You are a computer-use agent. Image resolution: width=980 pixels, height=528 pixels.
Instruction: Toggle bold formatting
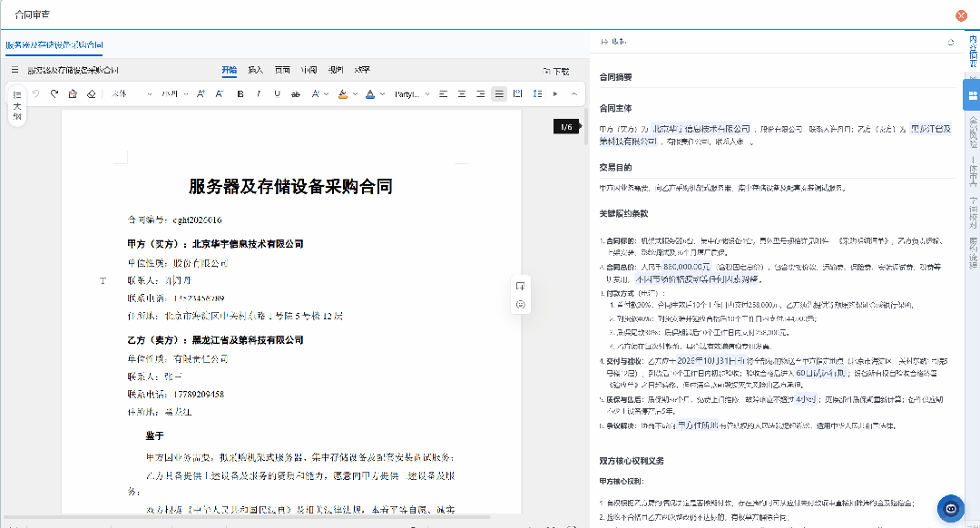point(240,93)
